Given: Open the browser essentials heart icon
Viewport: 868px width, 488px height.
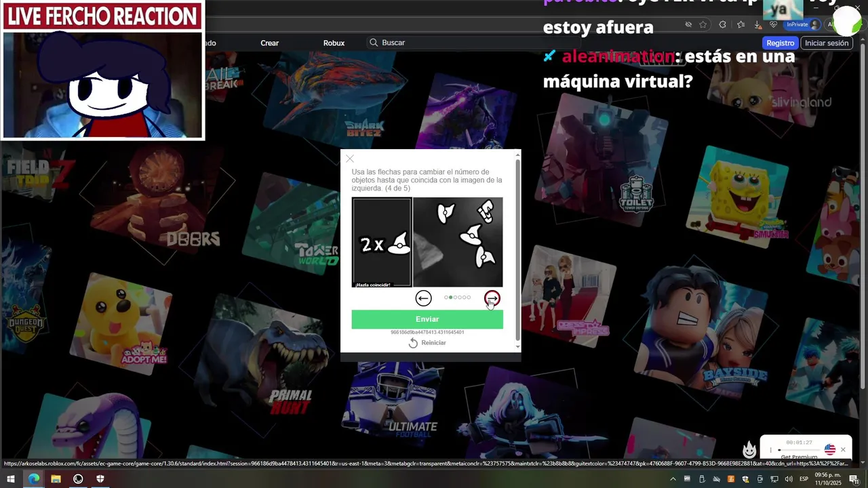Looking at the screenshot, I should click(x=774, y=24).
